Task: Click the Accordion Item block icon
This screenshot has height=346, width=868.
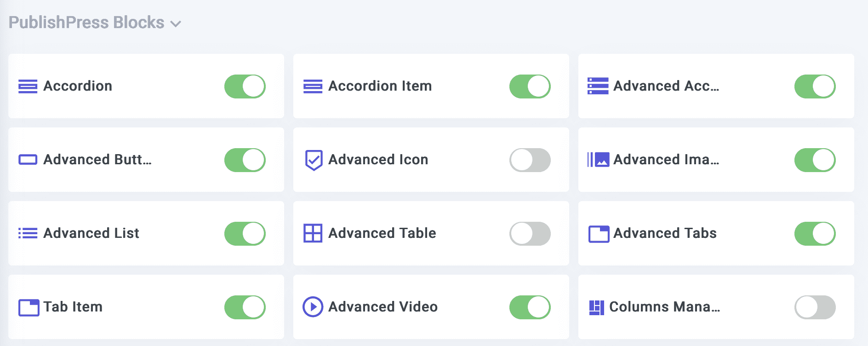Action: coord(312,86)
